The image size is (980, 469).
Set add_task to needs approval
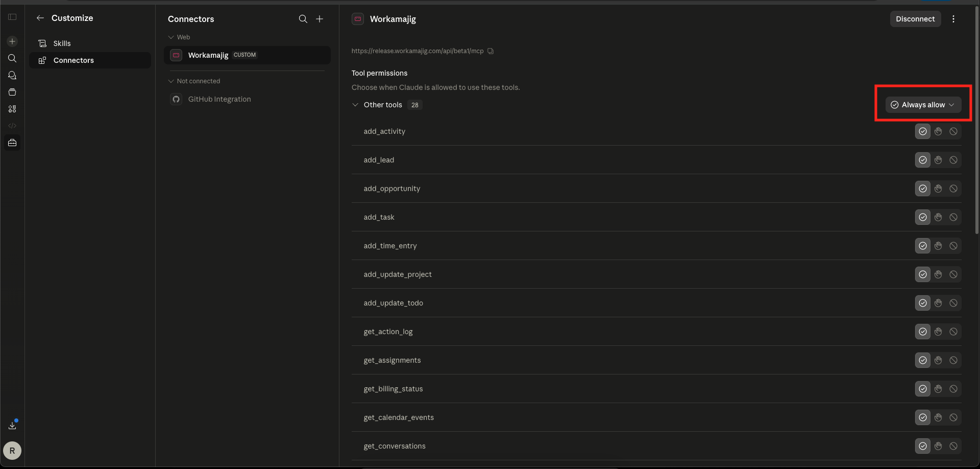pos(938,217)
